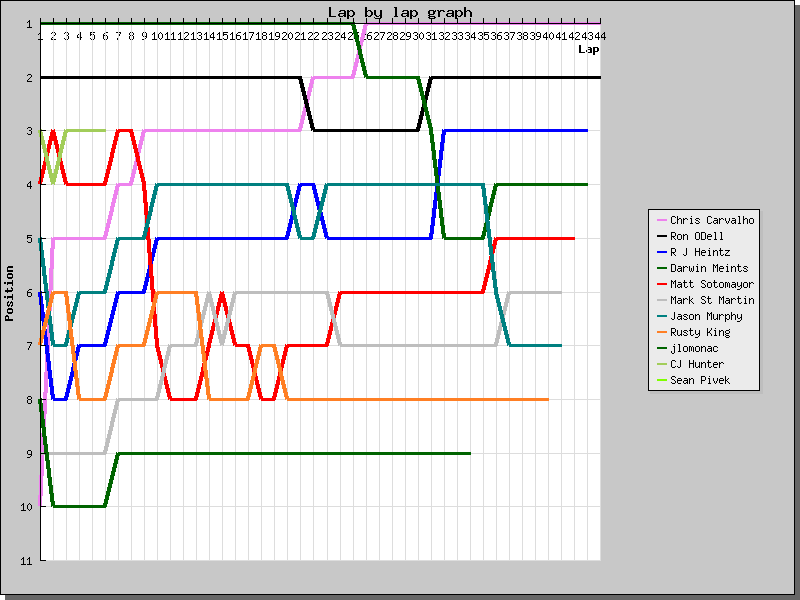Click the 'Lap' x-axis label
The width and height of the screenshot is (800, 600).
pyautogui.click(x=588, y=48)
